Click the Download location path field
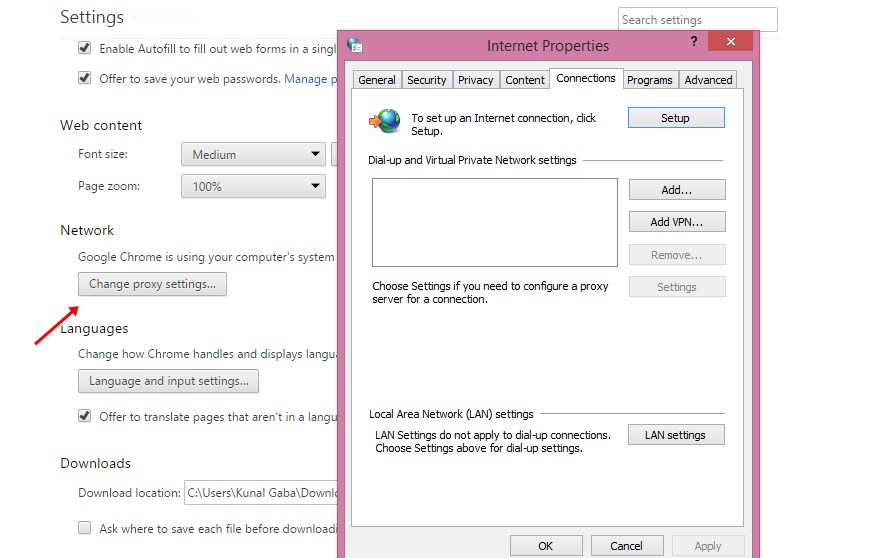The width and height of the screenshot is (874, 558). (261, 492)
